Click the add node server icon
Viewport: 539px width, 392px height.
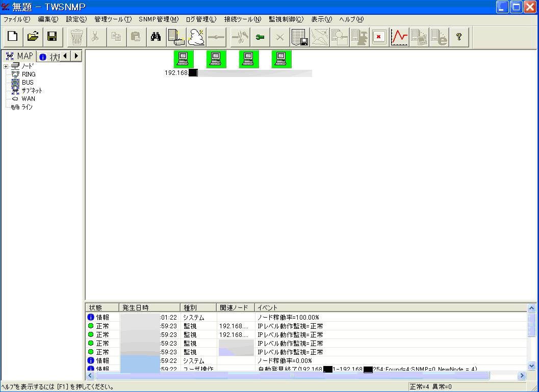176,37
